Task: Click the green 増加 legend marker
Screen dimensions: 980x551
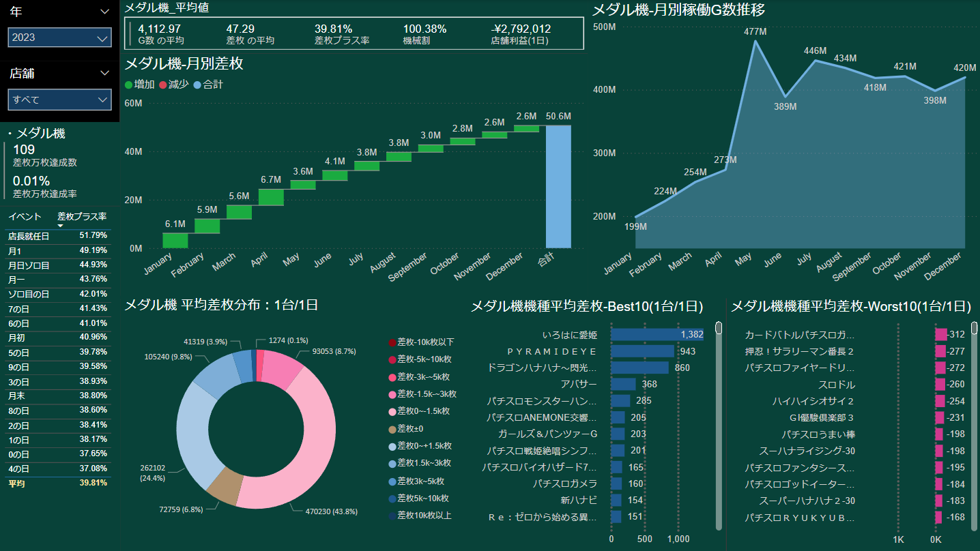Action: (x=129, y=85)
